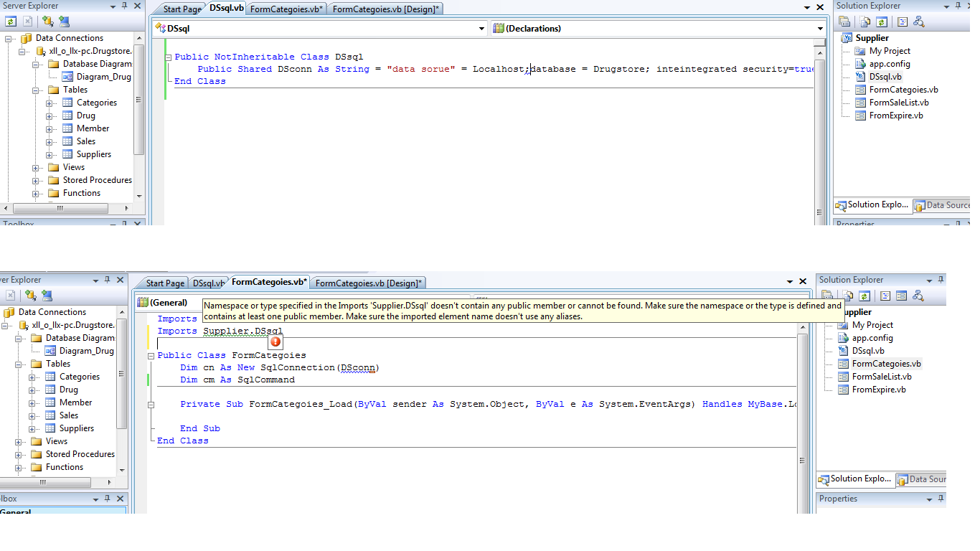Click auto-hide pushpin of lower Toolbox panel
This screenshot has height=551, width=980.
[x=108, y=499]
